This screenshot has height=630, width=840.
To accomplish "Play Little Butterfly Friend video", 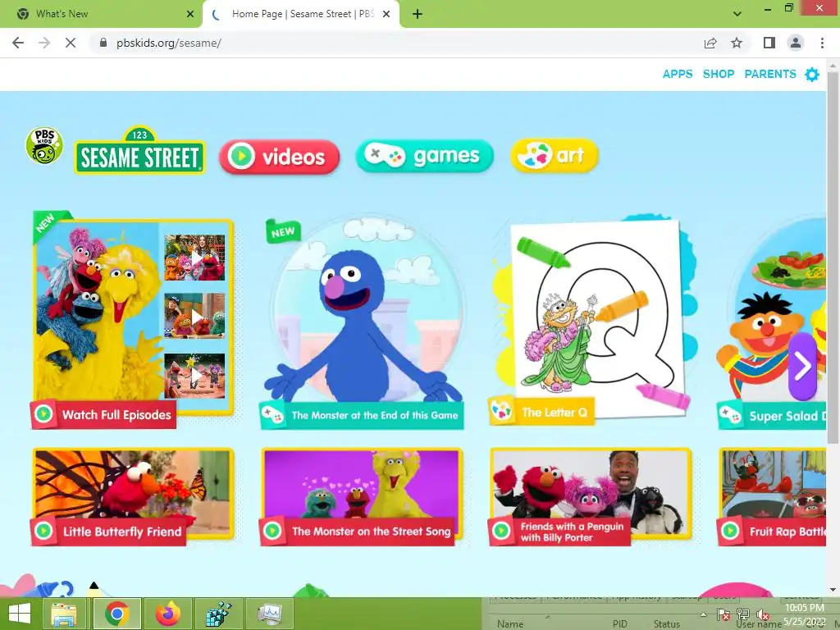I will tap(134, 495).
